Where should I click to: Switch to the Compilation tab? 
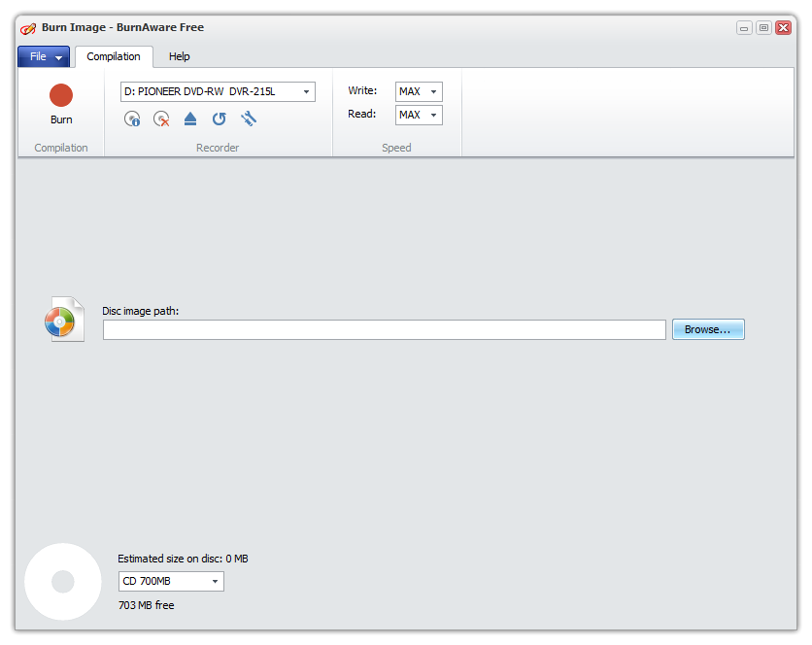(x=114, y=56)
